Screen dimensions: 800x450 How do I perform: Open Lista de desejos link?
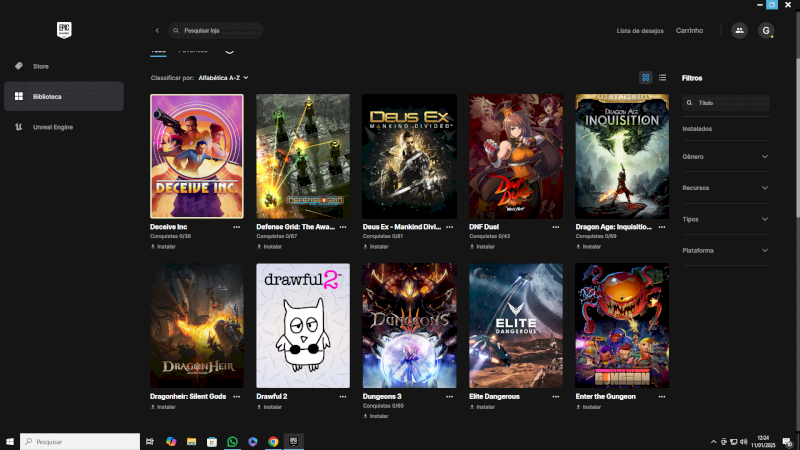click(x=639, y=31)
